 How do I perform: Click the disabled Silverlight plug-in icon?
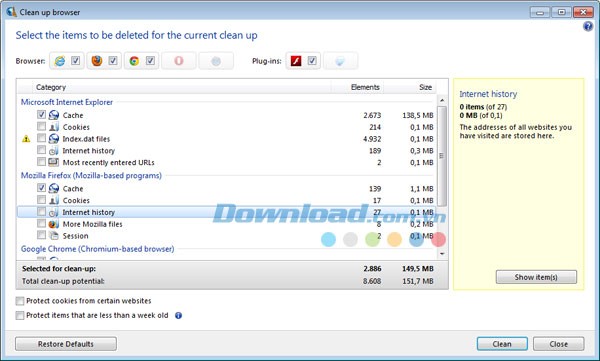340,61
